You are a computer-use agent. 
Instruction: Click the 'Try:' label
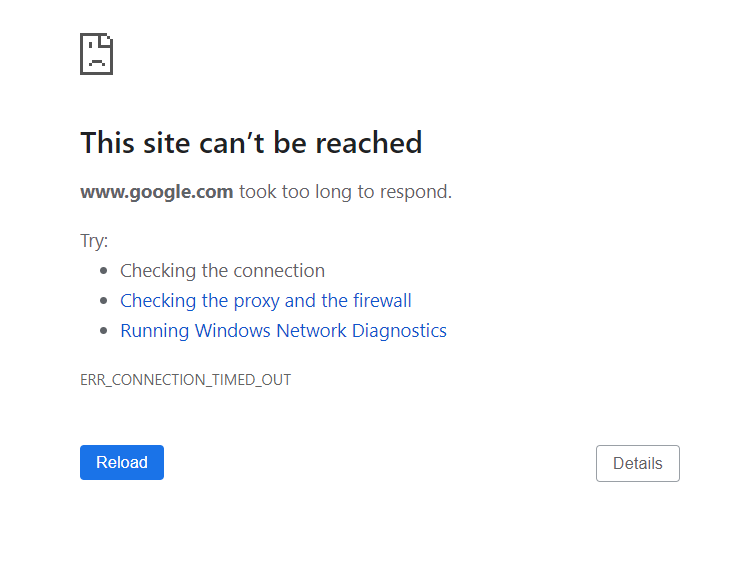point(94,241)
